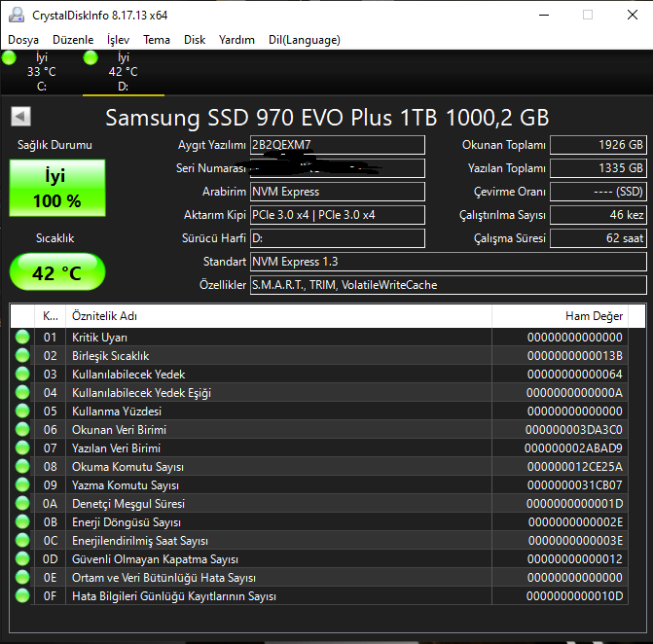Click status circle of Kritik Uyarı row

[x=22, y=337]
